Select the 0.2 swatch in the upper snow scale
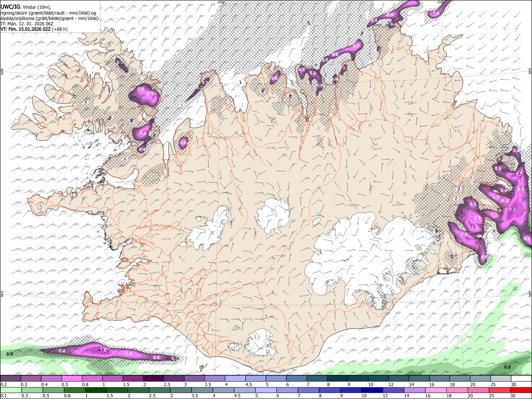The height and width of the screenshot is (399, 532). 10,379
